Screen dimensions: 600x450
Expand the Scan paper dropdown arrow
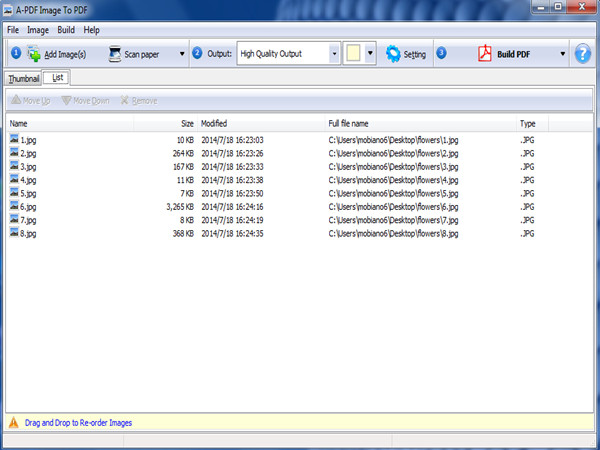182,54
